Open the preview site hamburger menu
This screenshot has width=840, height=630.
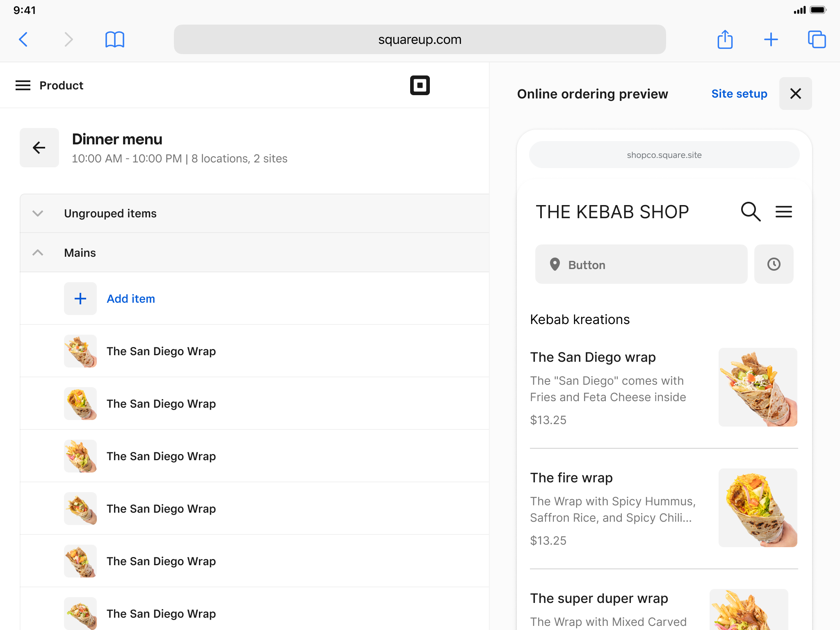click(783, 212)
